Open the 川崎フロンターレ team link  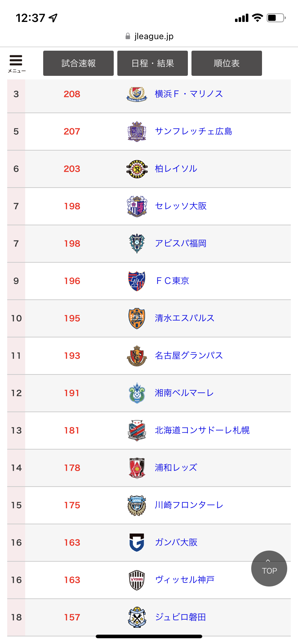coord(189,505)
